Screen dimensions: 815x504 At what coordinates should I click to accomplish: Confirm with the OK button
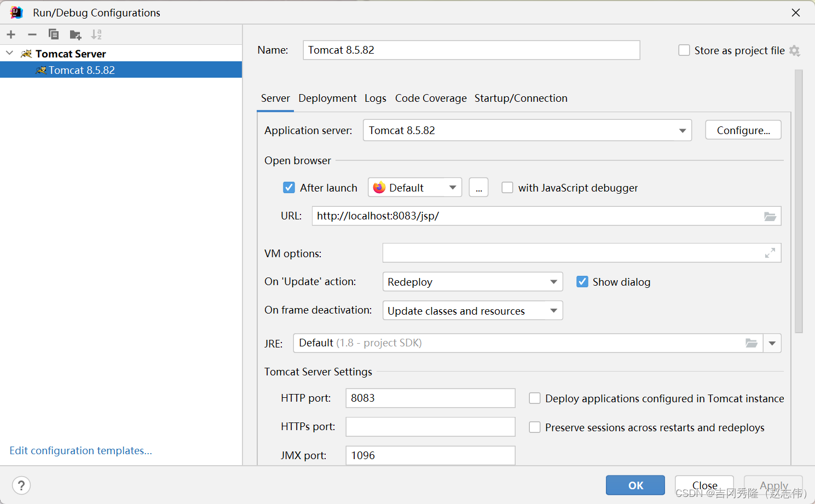tap(635, 485)
